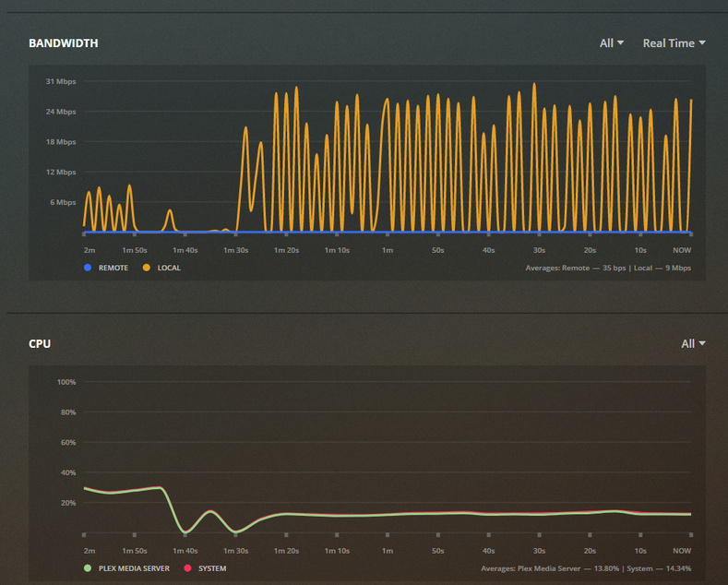Click the SYSTEM legend label
Viewport: 728px width, 585px height.
212,568
